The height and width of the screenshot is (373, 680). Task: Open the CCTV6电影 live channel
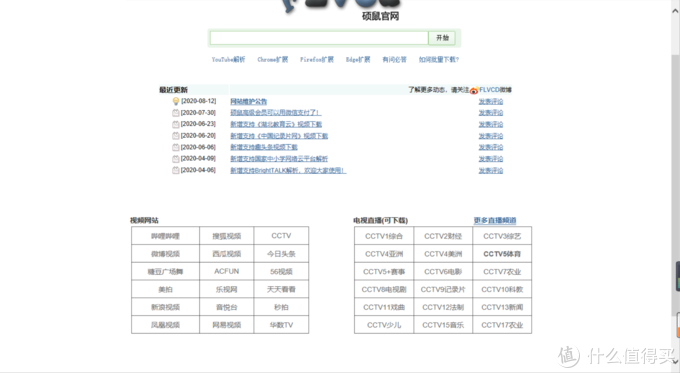click(x=443, y=272)
